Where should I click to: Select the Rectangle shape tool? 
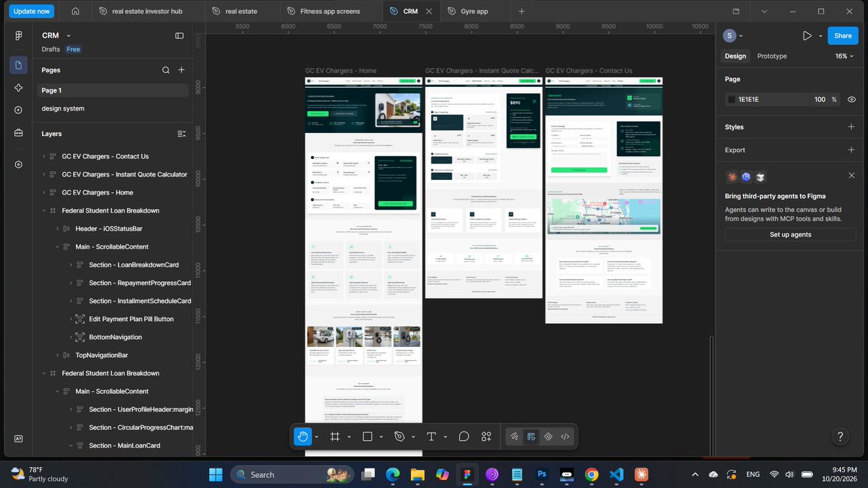[x=367, y=437]
